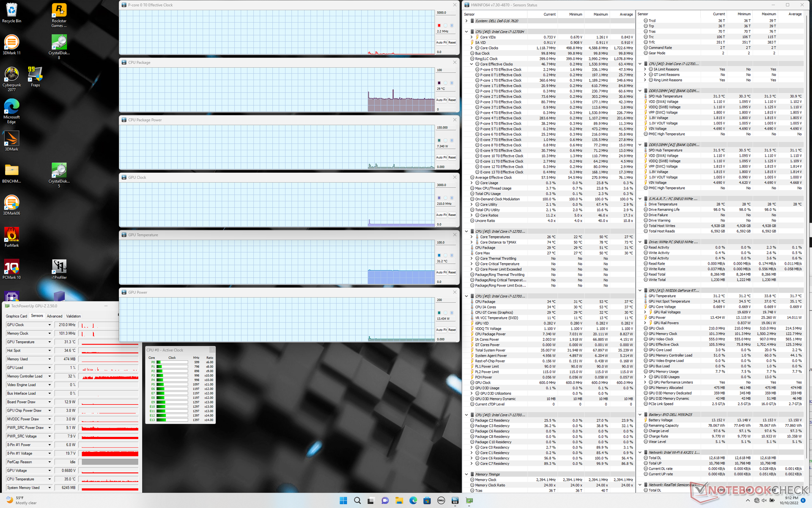Viewport: 812px width, 508px height.
Task: Switch to the Graphics Card tab in GPU-Z
Action: [x=16, y=316]
